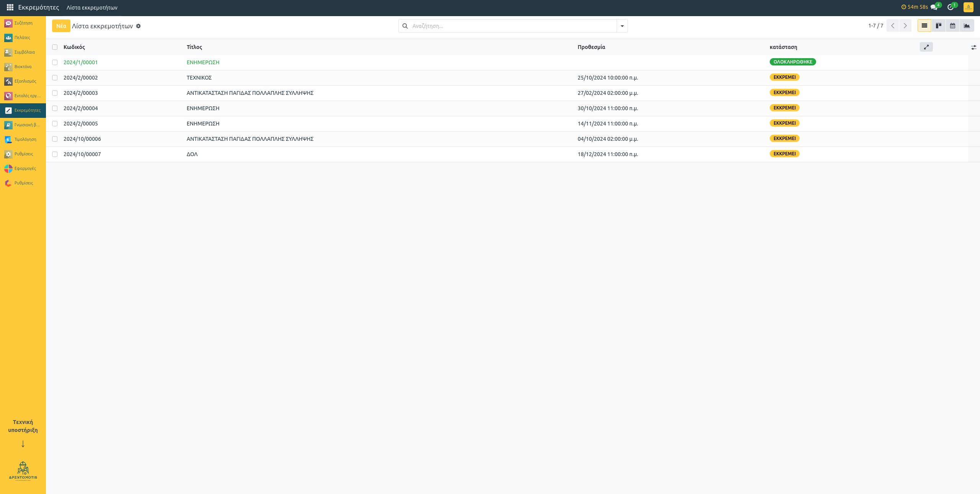Open Συμβόλαια in the sidebar
The image size is (980, 494).
tap(23, 52)
